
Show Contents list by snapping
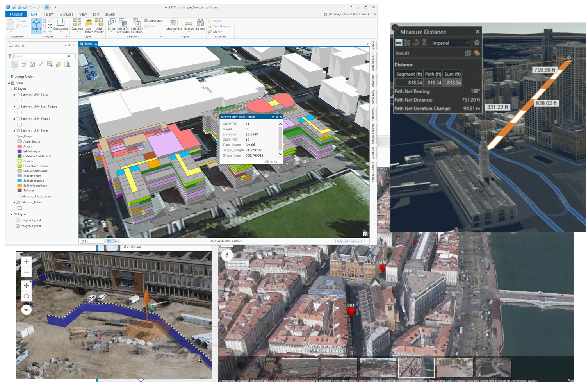click(x=50, y=64)
